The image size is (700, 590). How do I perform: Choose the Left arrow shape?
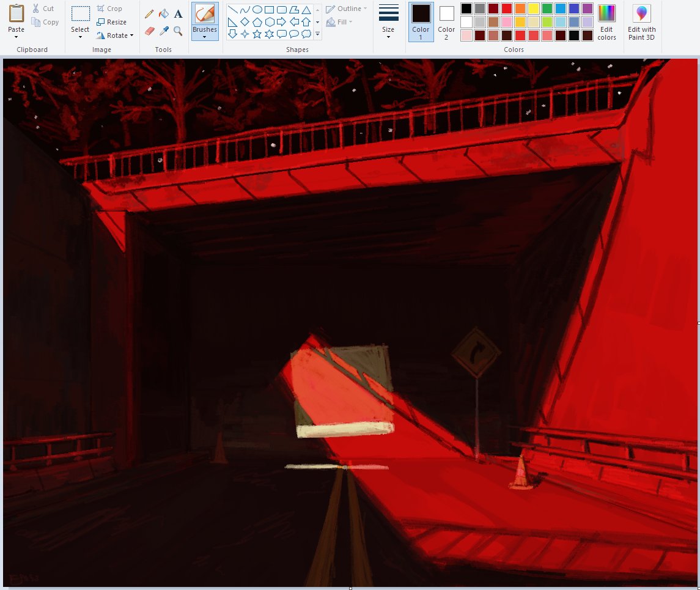[x=293, y=22]
